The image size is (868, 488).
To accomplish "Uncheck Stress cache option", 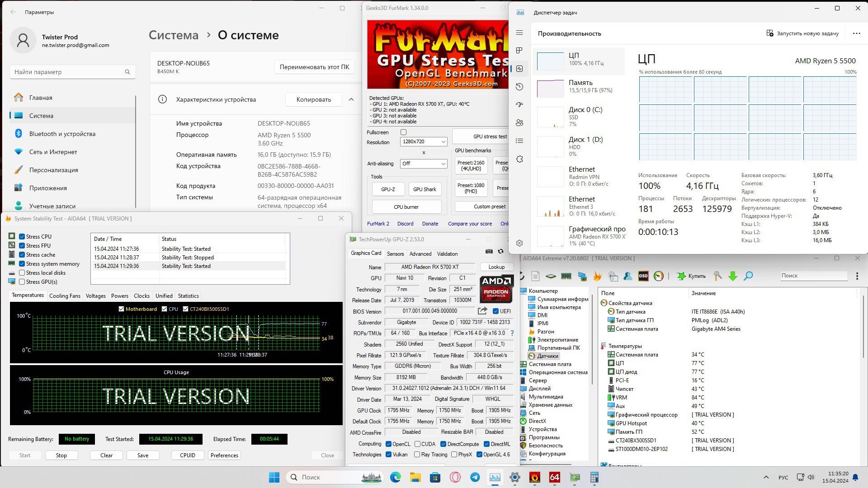I will (x=22, y=255).
